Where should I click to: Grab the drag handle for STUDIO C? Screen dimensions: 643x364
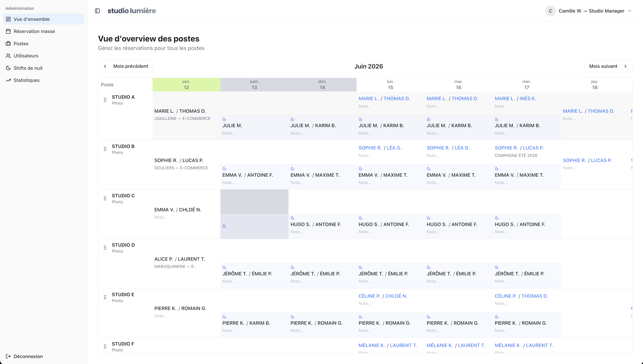coord(105,198)
